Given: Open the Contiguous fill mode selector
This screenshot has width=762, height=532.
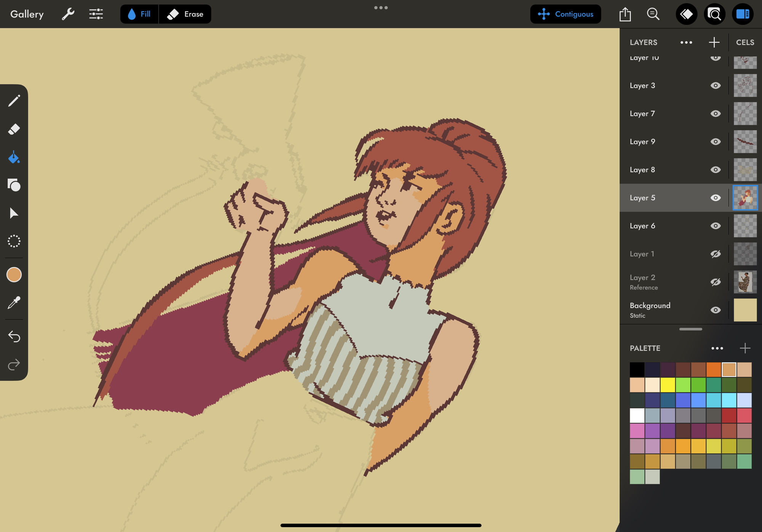Looking at the screenshot, I should (x=565, y=14).
